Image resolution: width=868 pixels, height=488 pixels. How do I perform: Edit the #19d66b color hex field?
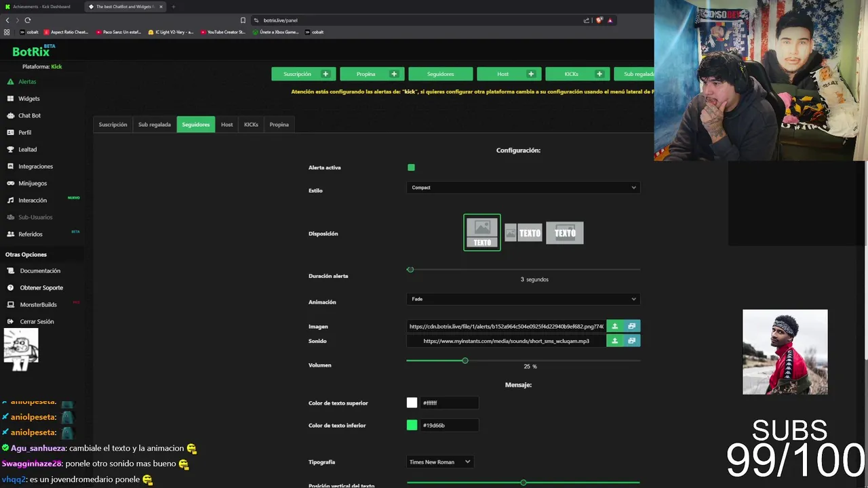point(449,425)
